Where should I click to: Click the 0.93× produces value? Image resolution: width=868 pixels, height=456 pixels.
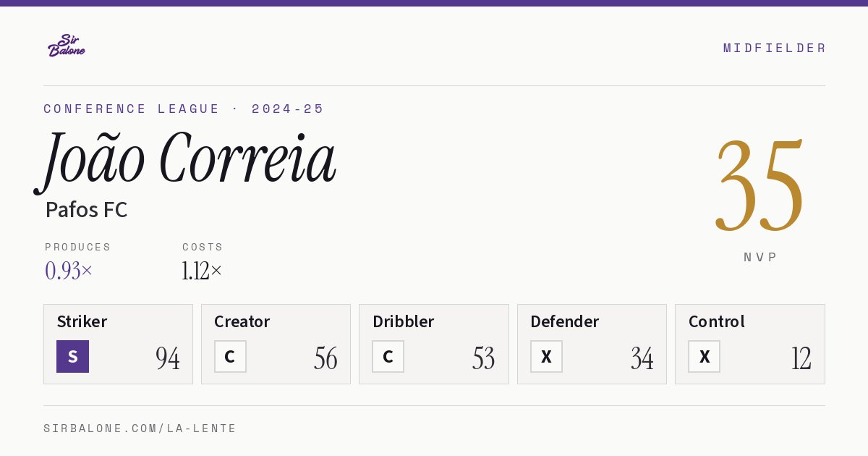click(69, 271)
